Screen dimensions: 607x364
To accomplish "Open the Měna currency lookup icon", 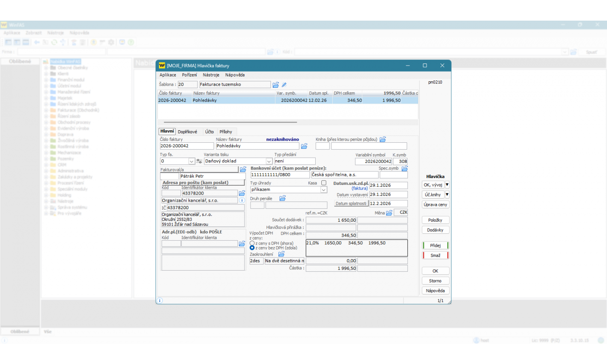I will pyautogui.click(x=389, y=213).
